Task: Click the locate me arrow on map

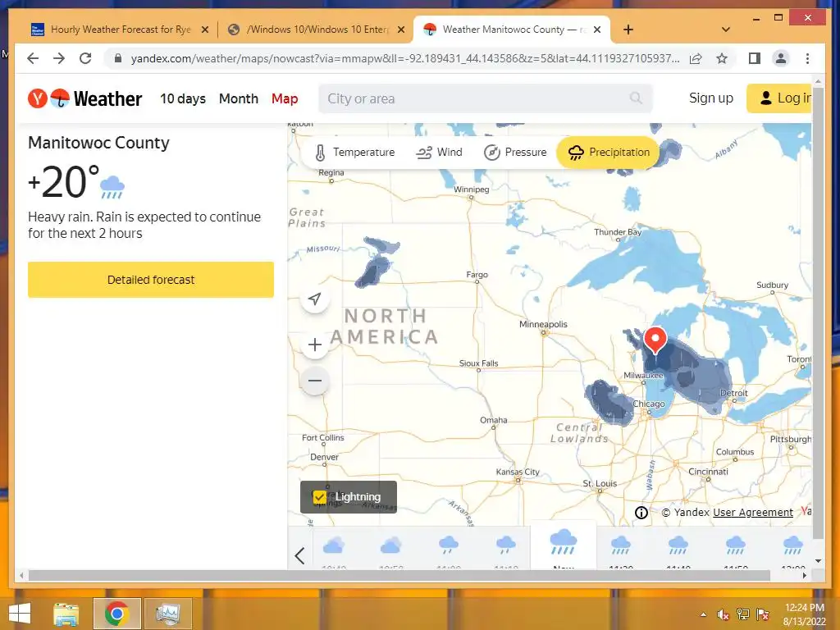Action: 315,299
